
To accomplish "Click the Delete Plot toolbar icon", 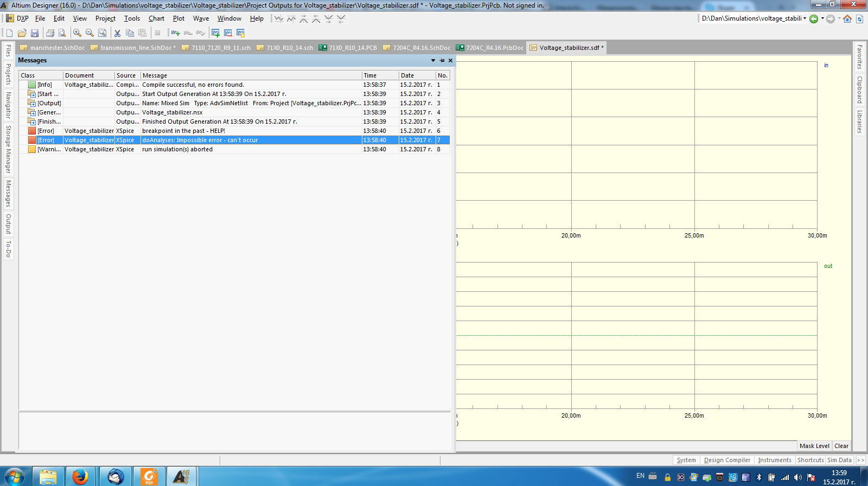I will pyautogui.click(x=228, y=33).
